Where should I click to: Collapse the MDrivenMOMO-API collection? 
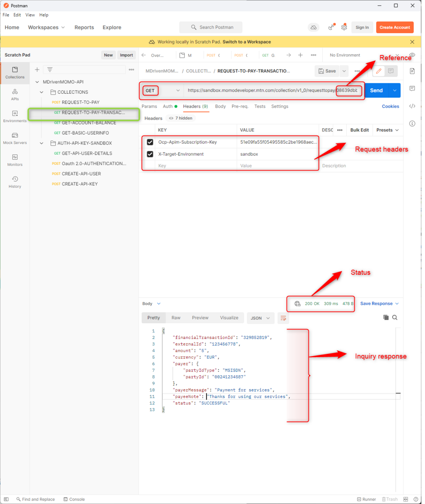pyautogui.click(x=37, y=82)
